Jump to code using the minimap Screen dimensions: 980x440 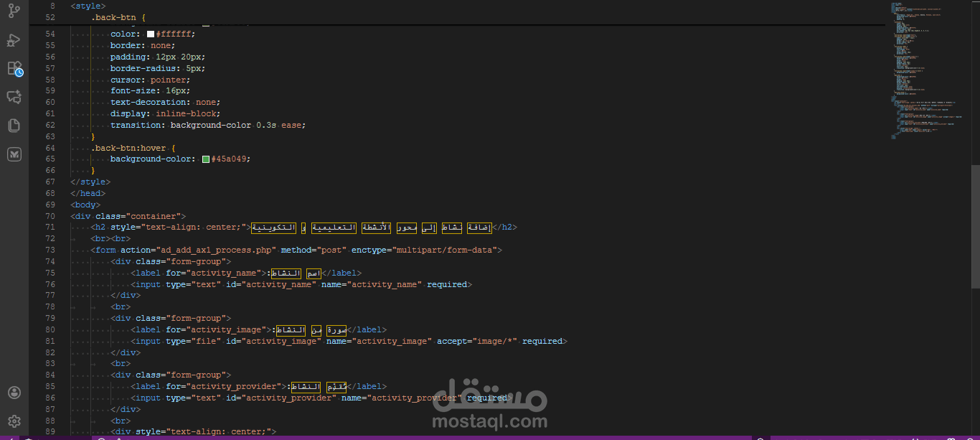tap(927, 72)
